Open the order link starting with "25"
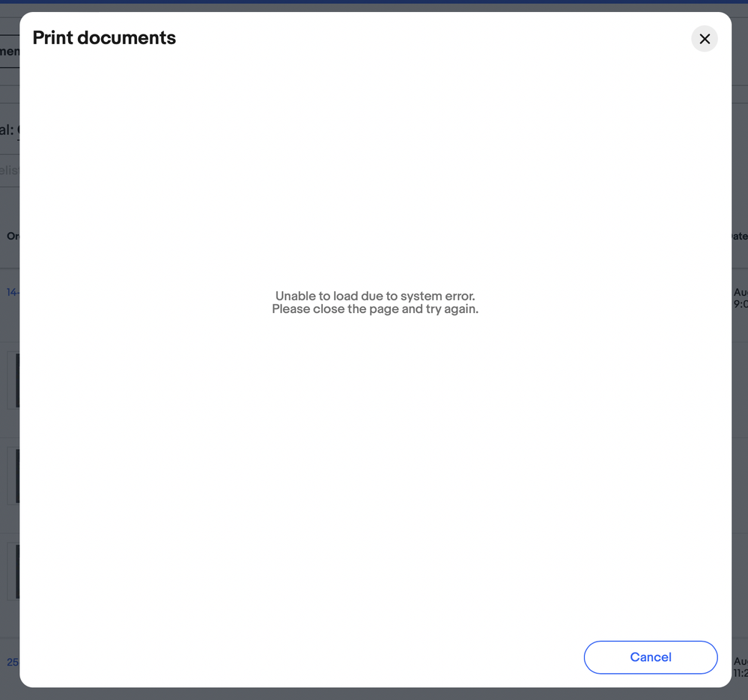 coord(12,662)
